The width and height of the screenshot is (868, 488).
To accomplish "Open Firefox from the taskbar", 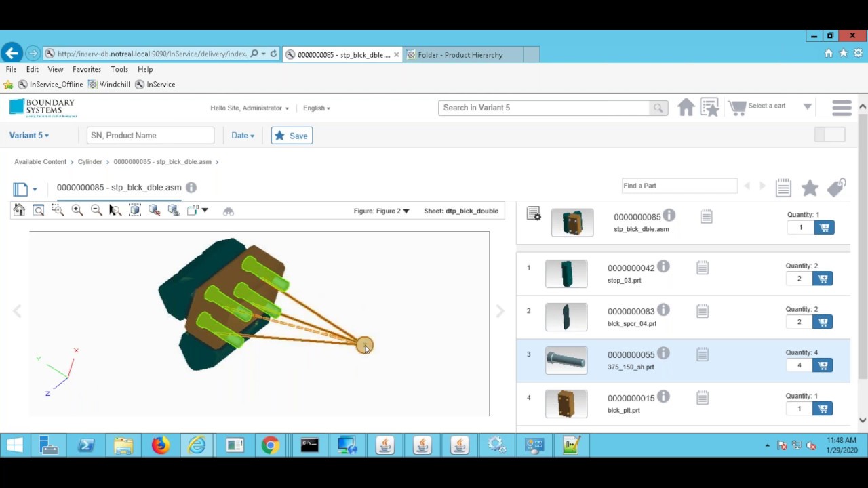I will coord(161,445).
